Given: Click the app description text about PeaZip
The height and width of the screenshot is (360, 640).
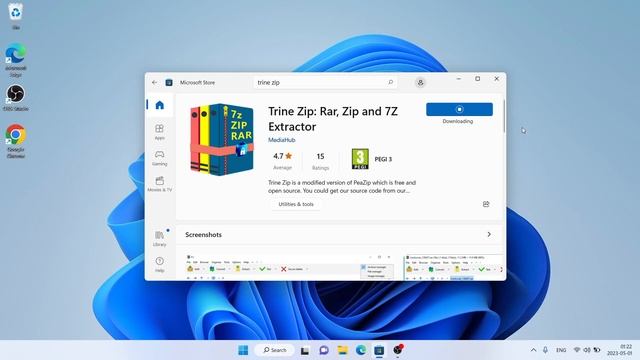Looking at the screenshot, I should [x=342, y=187].
